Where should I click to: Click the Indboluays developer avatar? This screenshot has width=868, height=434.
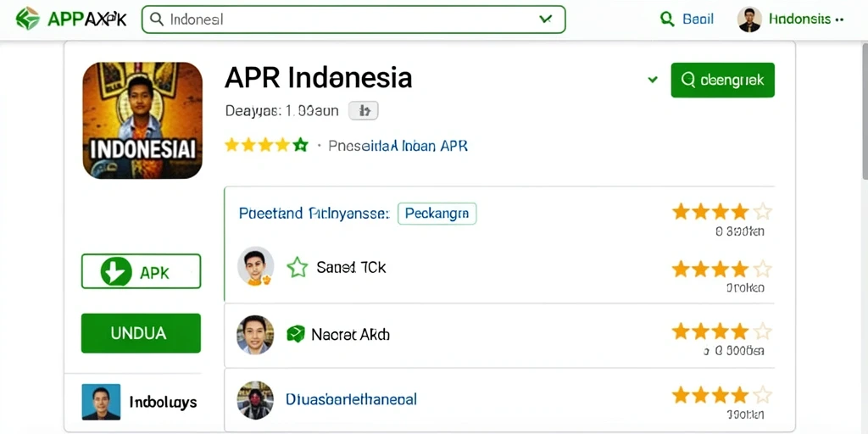click(101, 402)
